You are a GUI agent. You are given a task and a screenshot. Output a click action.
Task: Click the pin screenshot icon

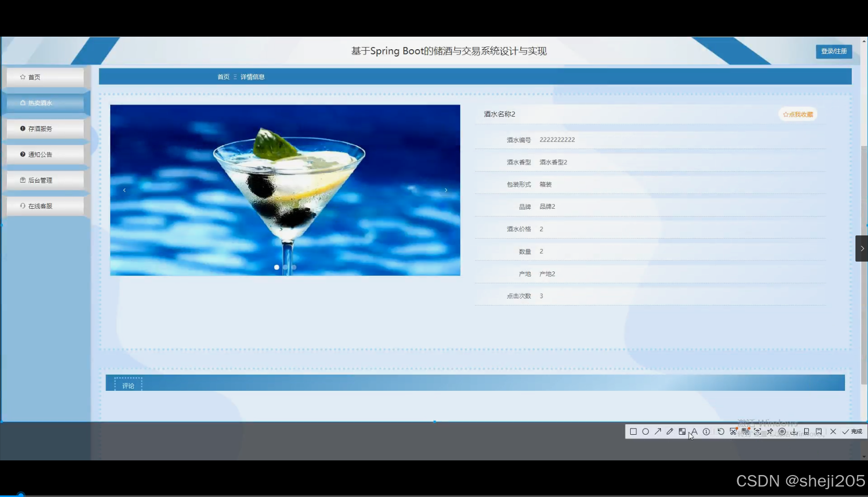pyautogui.click(x=770, y=432)
